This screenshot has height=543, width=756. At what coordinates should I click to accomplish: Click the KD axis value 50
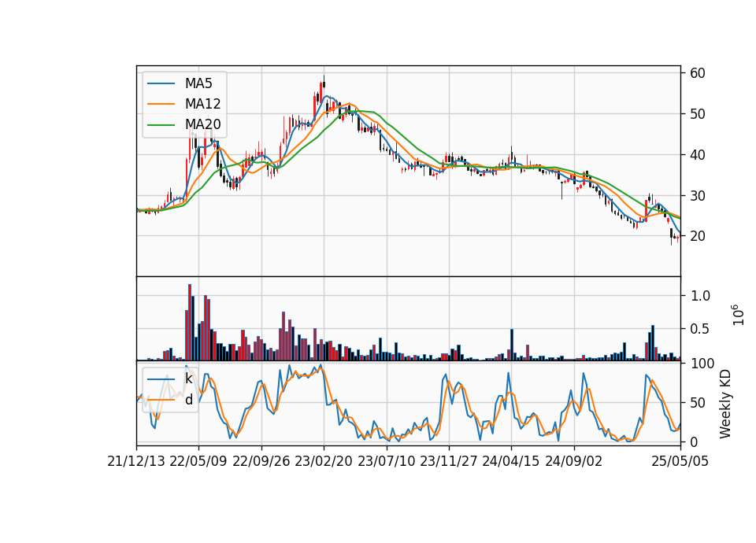pos(698,403)
